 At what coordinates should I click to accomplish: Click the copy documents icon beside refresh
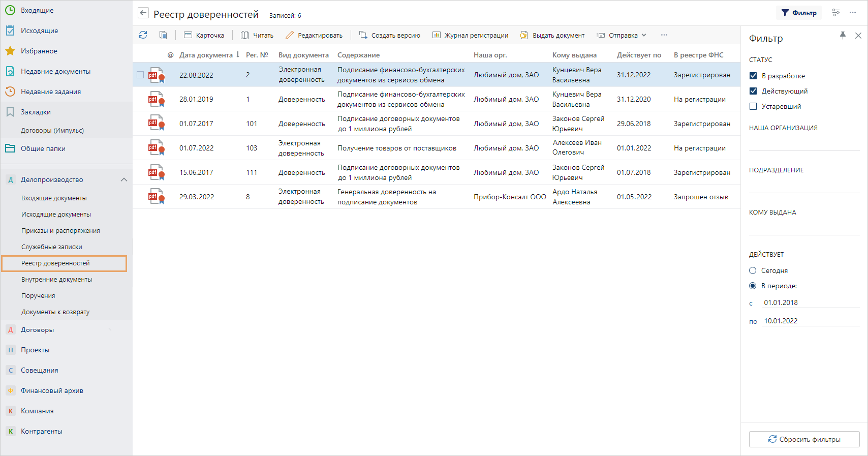(163, 35)
